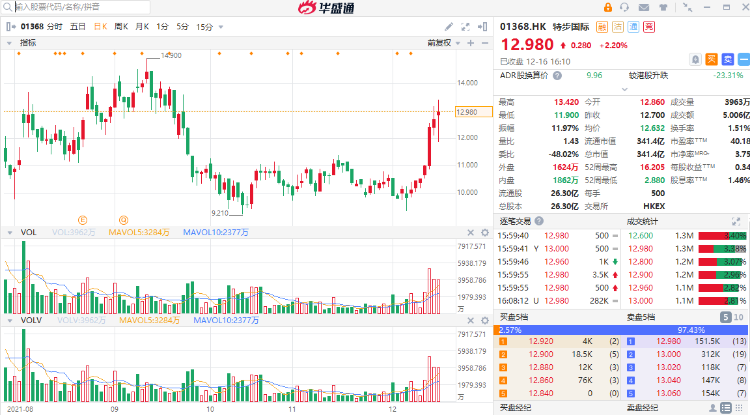Select ask level 1 price 12.980

pos(669,341)
